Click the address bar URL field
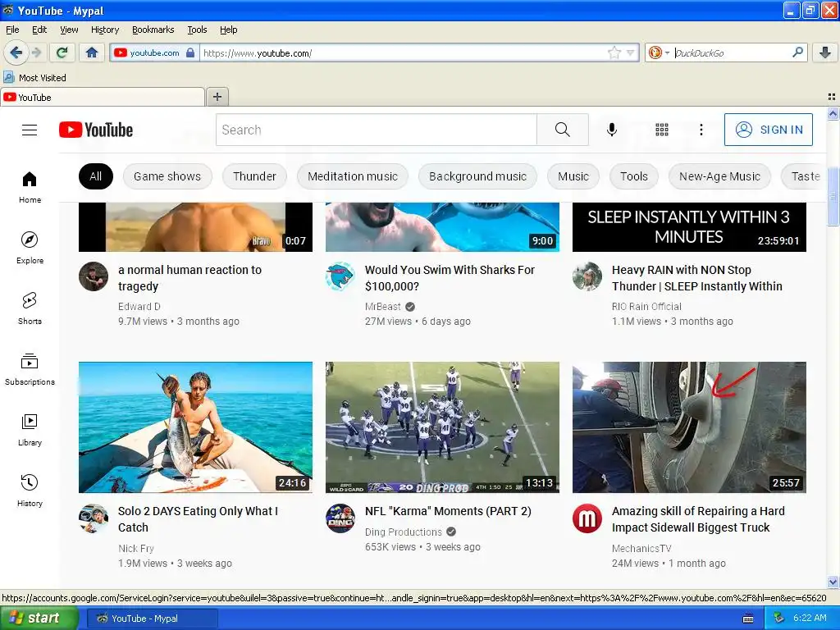Image resolution: width=840 pixels, height=630 pixels. (404, 52)
